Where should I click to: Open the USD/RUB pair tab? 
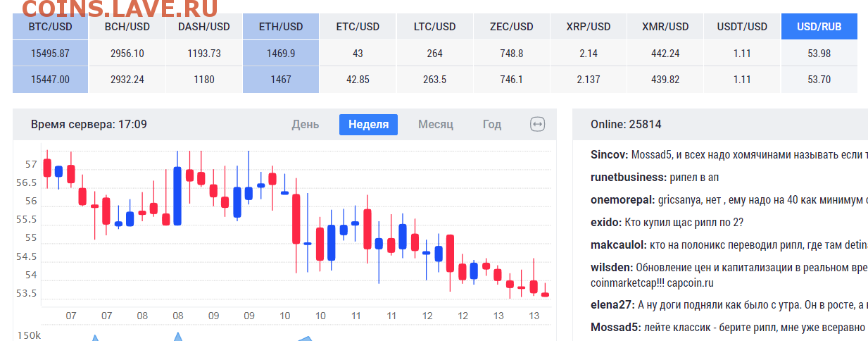819,27
